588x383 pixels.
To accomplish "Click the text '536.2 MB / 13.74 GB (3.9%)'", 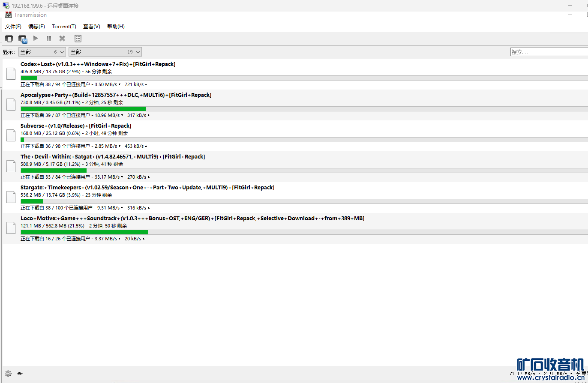I will pos(51,195).
